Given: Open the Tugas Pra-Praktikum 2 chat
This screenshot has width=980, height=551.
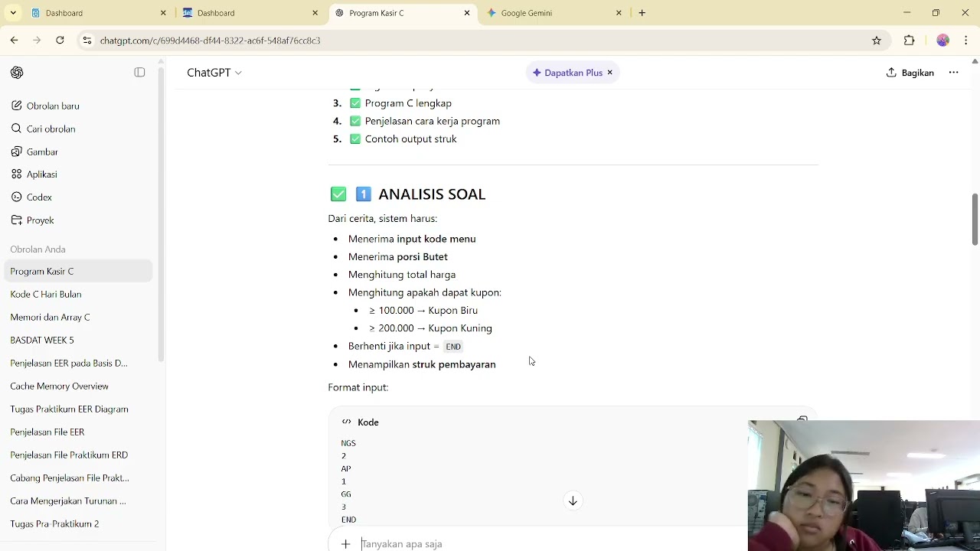Looking at the screenshot, I should click(x=79, y=523).
